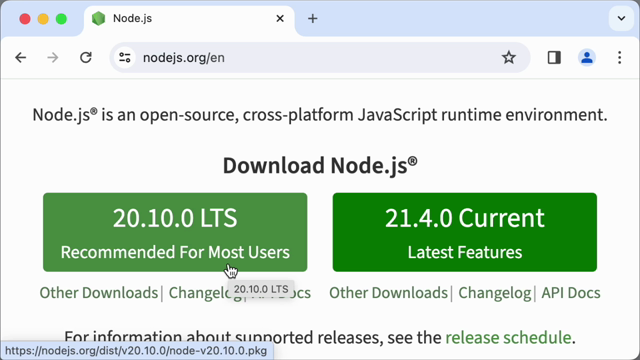Screen dimensions: 640x360
Task: Download 20.10.0 LTS version
Action: pyautogui.click(x=175, y=232)
